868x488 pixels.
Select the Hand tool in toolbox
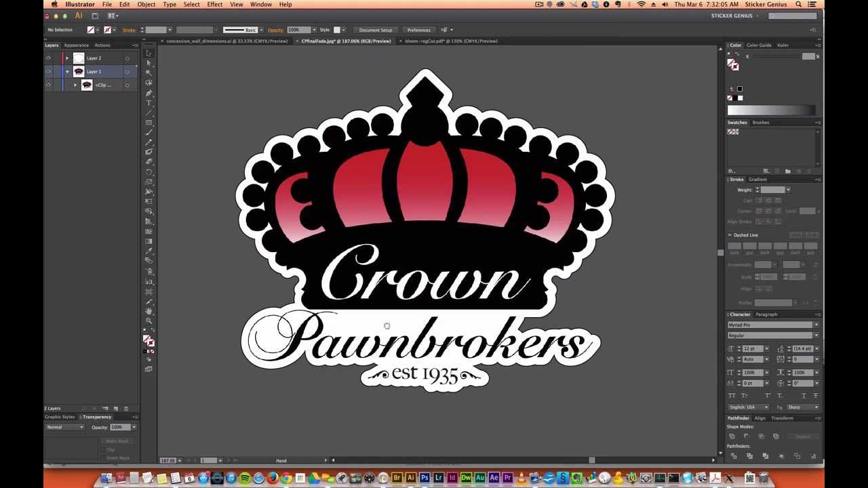(149, 311)
